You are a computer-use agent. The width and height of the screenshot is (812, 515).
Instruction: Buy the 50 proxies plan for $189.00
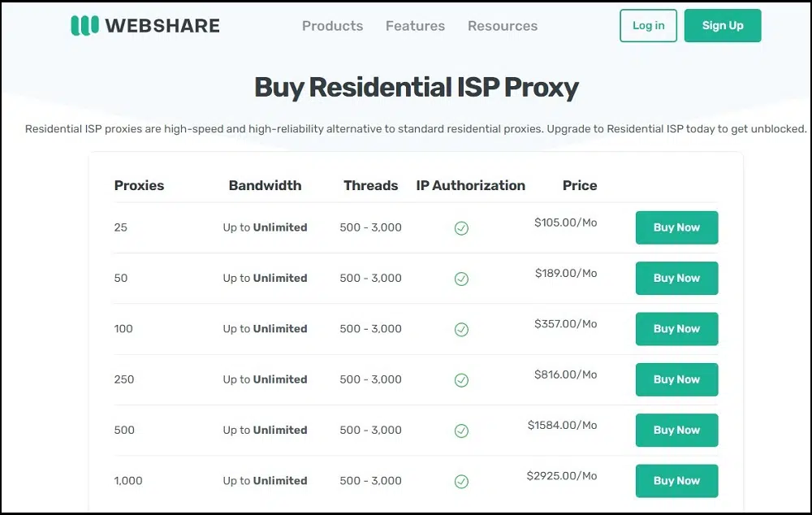(676, 278)
